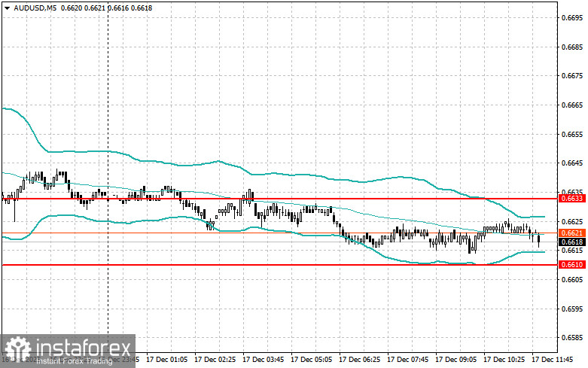Select the 17 Dec 07:45 time label
This screenshot has width=588, height=368.
(x=407, y=360)
